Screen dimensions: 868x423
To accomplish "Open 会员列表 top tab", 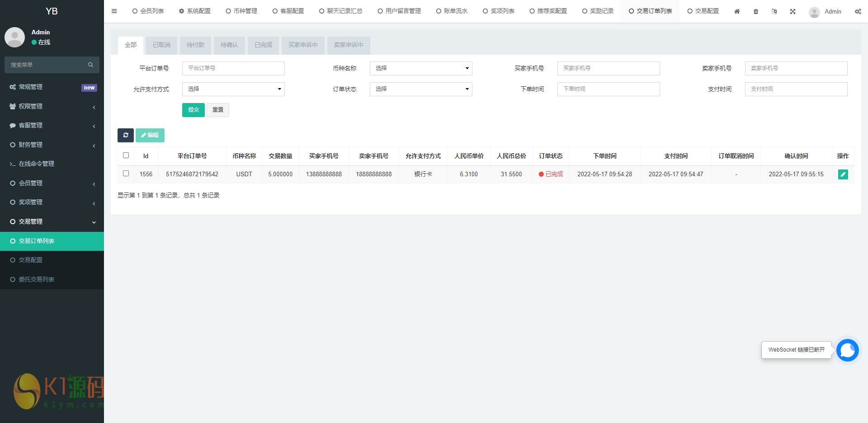I will point(148,11).
